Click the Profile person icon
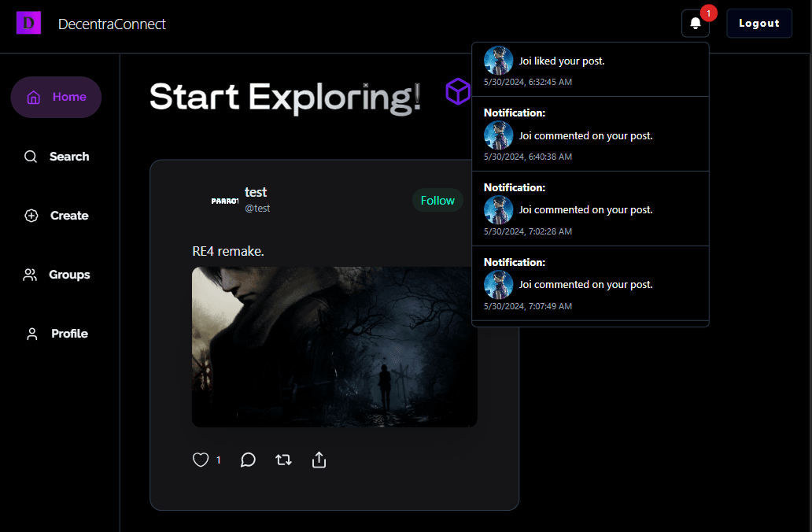This screenshot has height=532, width=812. click(32, 334)
